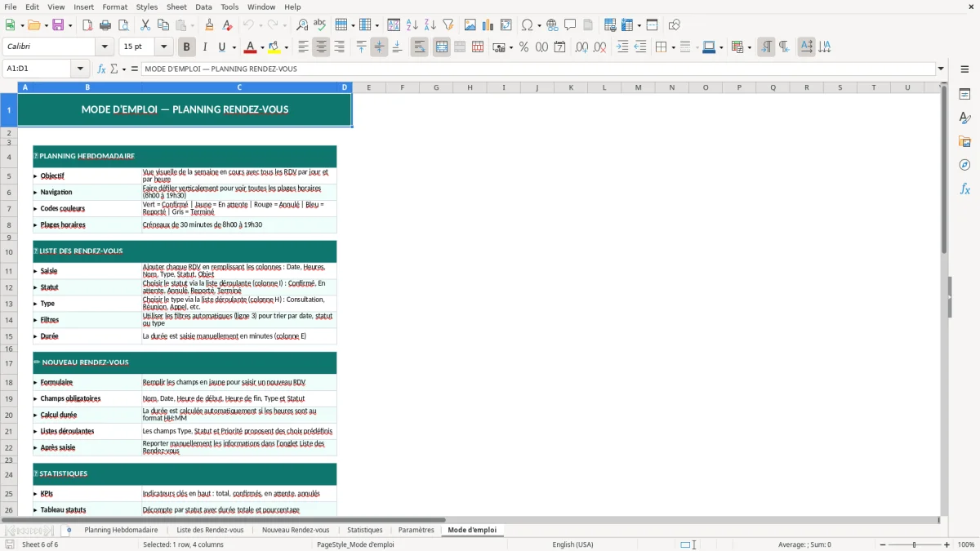
Task: Click the AutoFilter funnel icon
Action: point(448,25)
